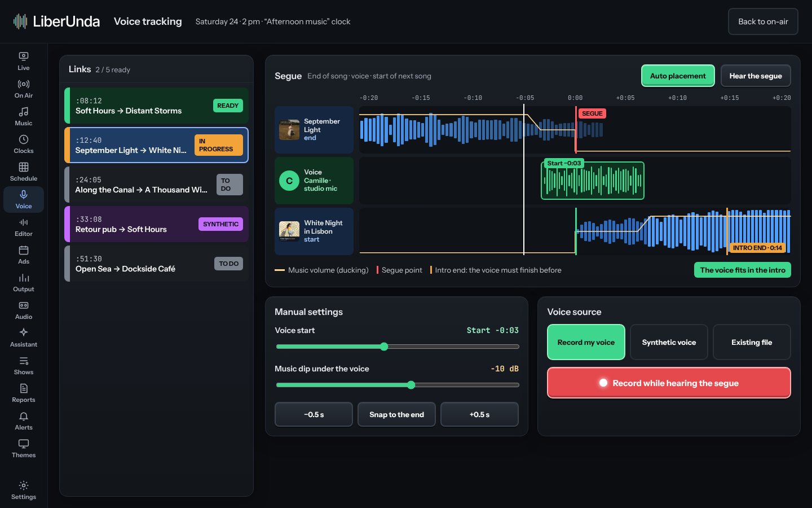Viewport: 812px width, 508px height.
Task: Open the Shows list icon
Action: 24,366
